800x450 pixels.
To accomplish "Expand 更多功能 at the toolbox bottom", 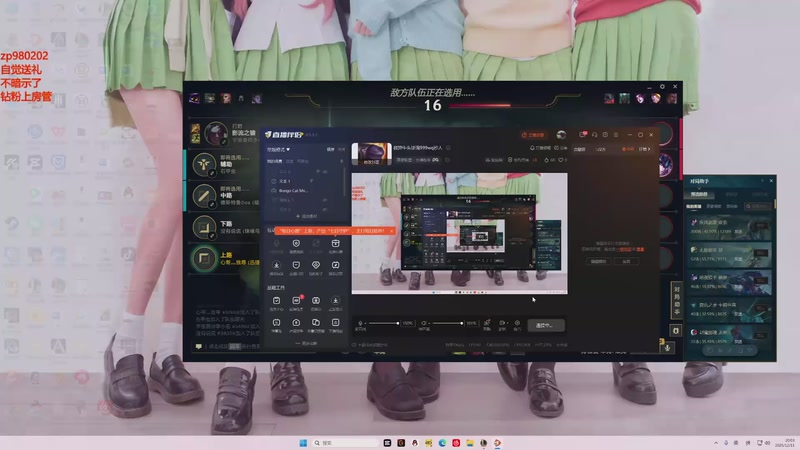I will coord(306,343).
